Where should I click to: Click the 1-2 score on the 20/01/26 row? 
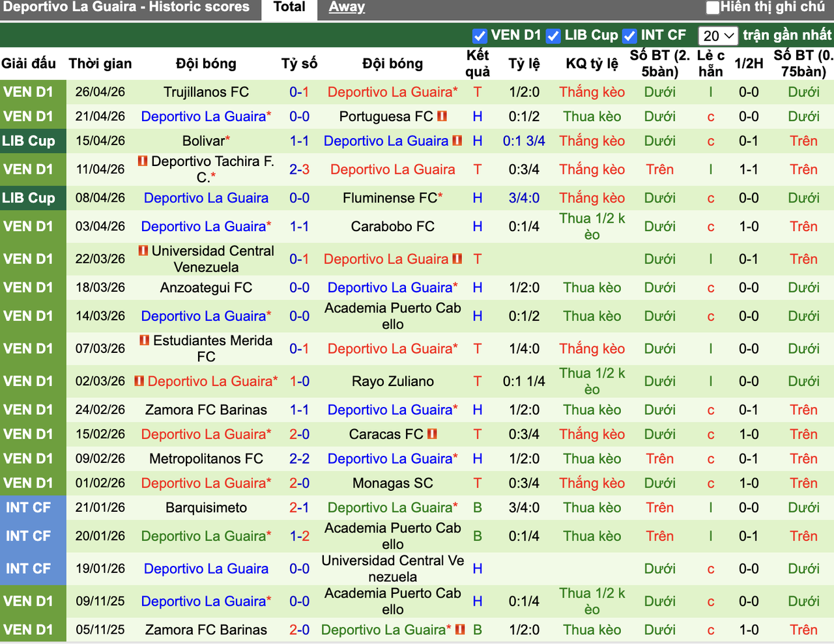299,536
